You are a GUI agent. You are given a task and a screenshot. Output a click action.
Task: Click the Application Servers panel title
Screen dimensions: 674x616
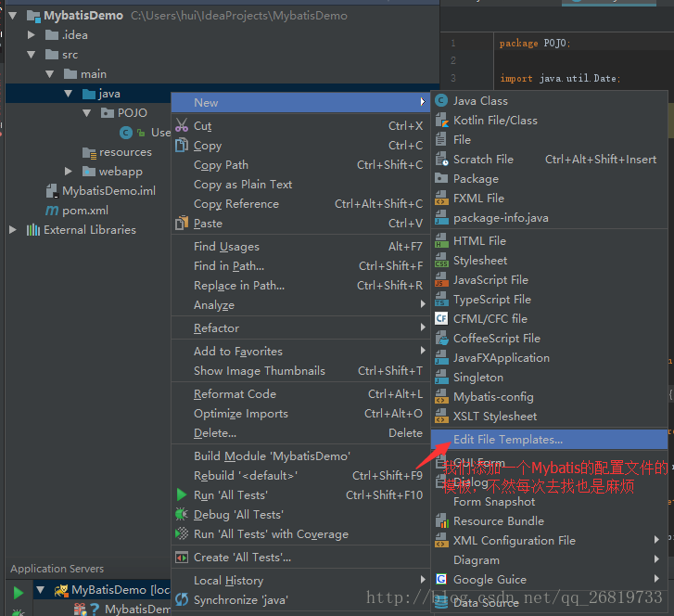pyautogui.click(x=57, y=569)
